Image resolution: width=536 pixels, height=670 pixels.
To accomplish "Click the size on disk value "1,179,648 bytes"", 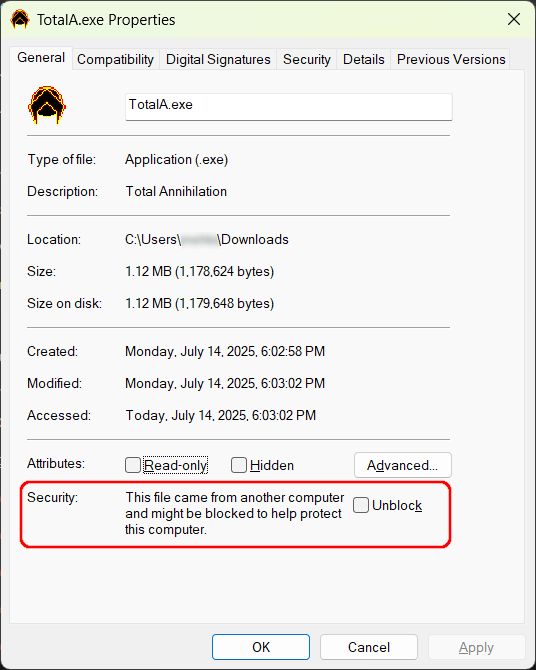I will [x=223, y=303].
